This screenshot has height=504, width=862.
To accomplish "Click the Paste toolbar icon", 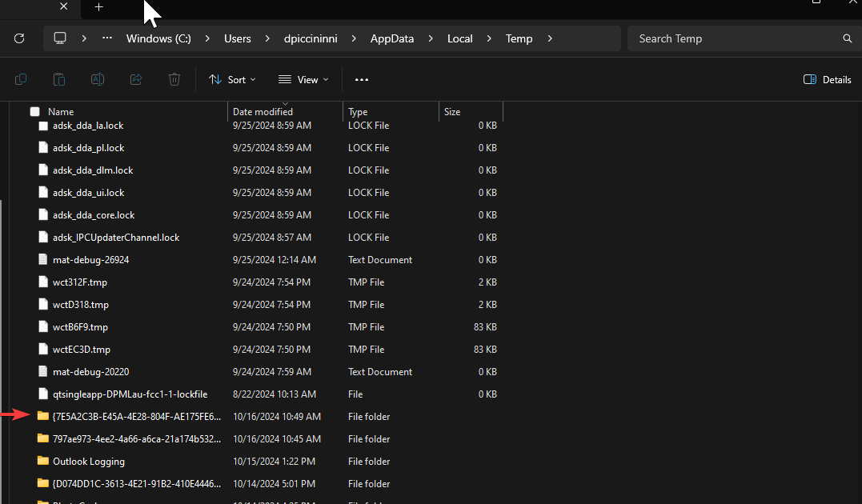I will (x=58, y=80).
